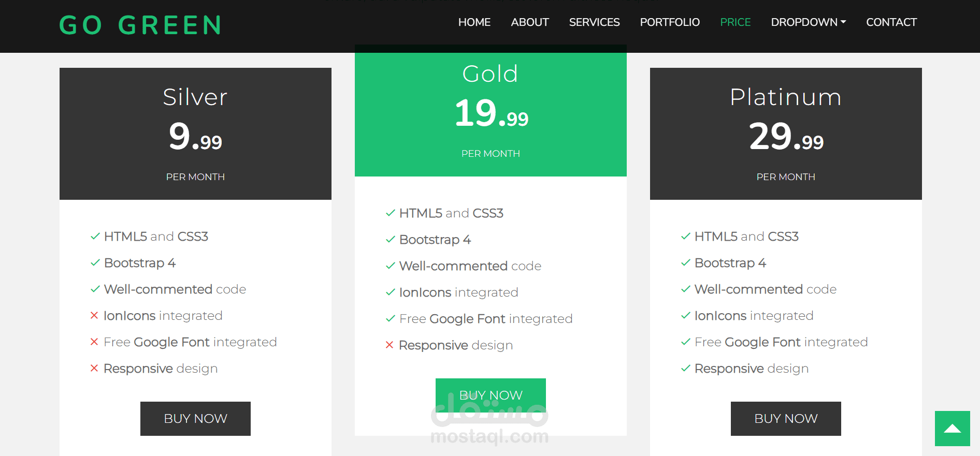Click Gold's Bootstrap 4 checkmark icon
The height and width of the screenshot is (456, 980).
tap(391, 240)
